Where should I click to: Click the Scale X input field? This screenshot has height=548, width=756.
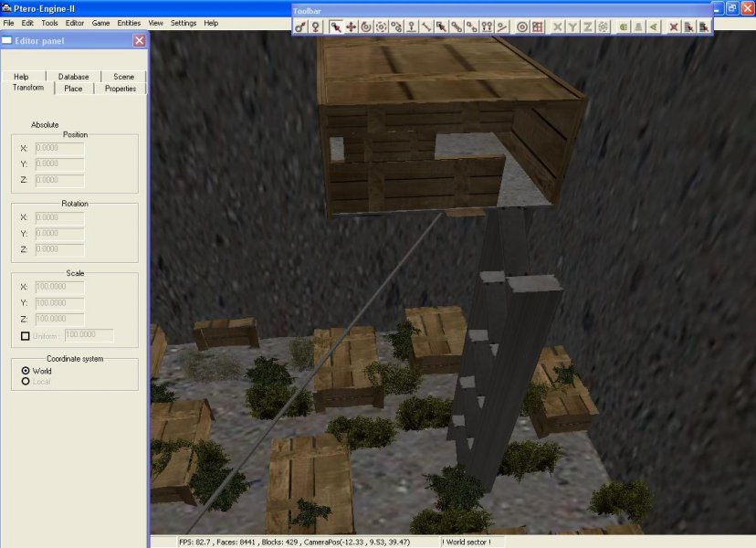pyautogui.click(x=59, y=287)
